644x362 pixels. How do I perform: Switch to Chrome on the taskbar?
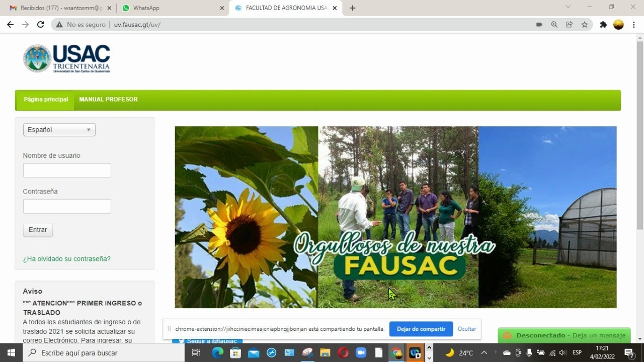coord(397,352)
